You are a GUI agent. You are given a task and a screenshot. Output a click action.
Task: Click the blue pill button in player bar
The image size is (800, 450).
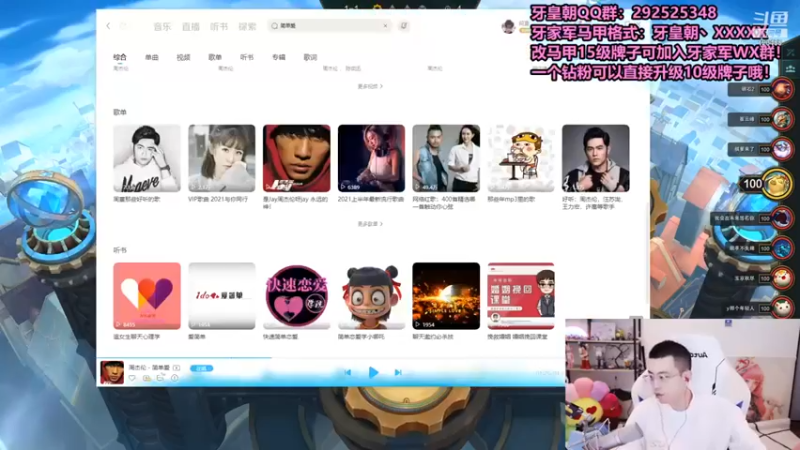tap(202, 368)
